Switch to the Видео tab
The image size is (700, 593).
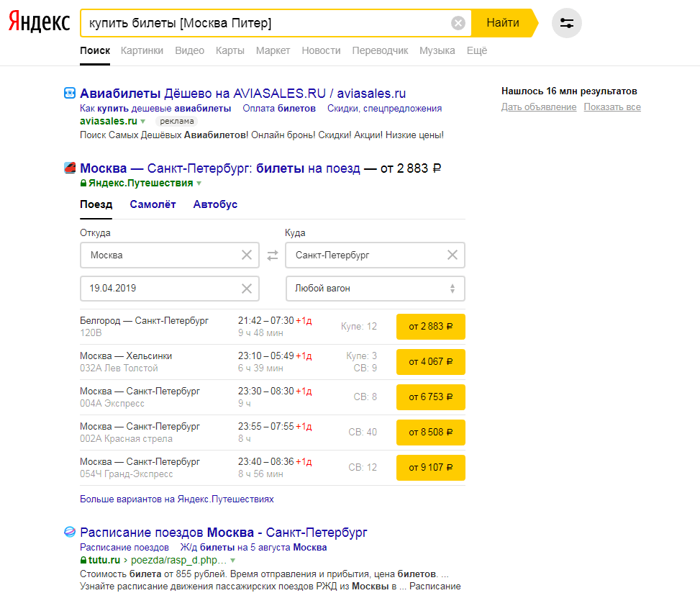(190, 50)
